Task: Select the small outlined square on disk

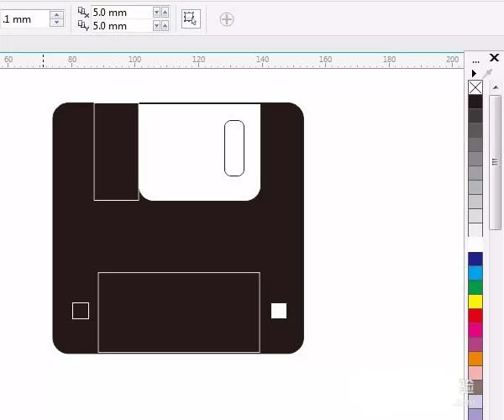Action: point(81,311)
